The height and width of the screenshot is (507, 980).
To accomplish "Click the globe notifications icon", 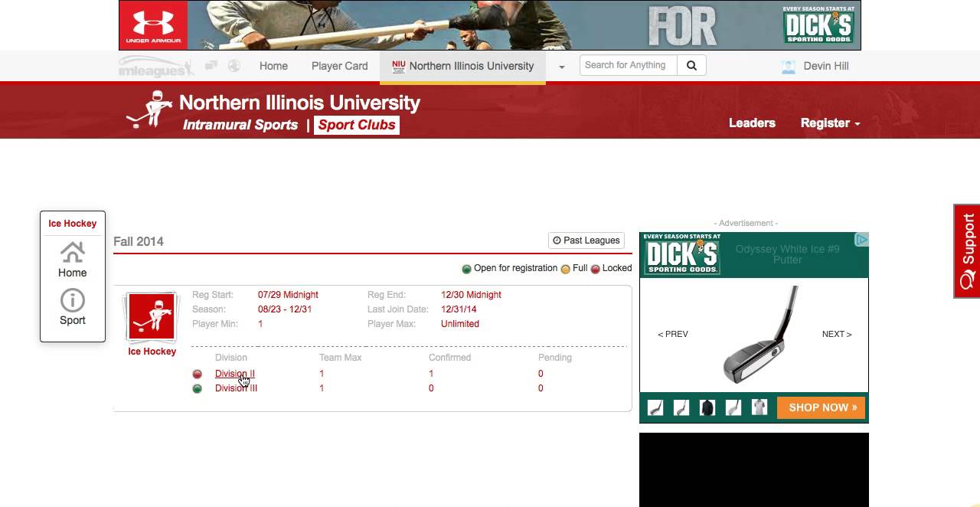I will pos(234,66).
